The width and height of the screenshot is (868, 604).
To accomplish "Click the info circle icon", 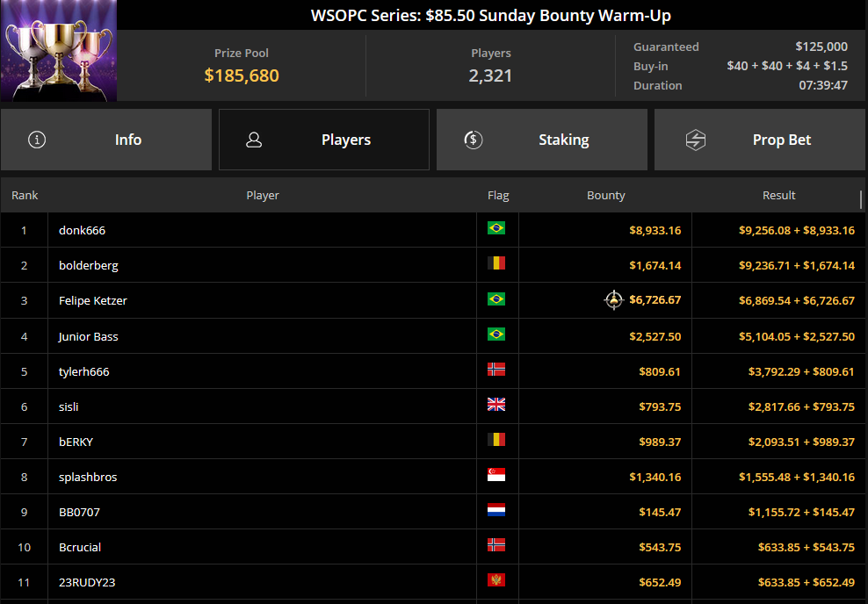I will (x=37, y=140).
